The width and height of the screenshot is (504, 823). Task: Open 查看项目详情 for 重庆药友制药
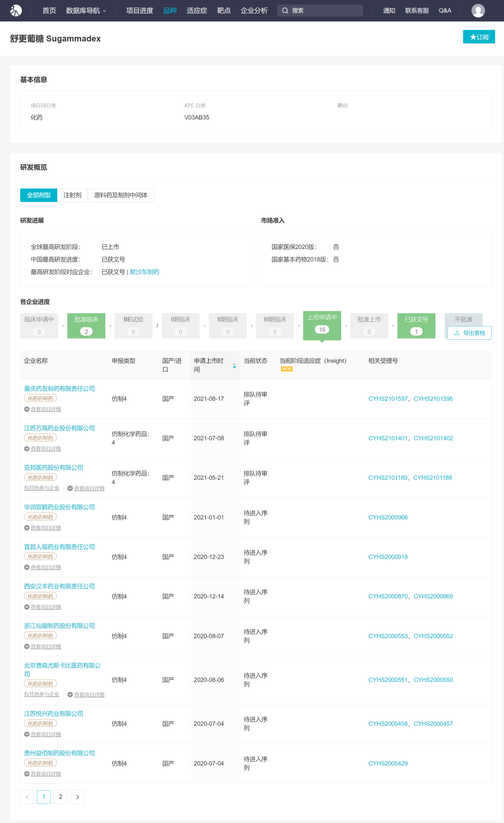tap(45, 409)
